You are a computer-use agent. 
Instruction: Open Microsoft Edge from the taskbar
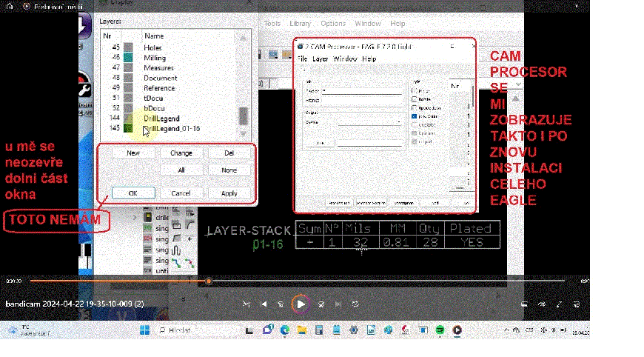285,330
